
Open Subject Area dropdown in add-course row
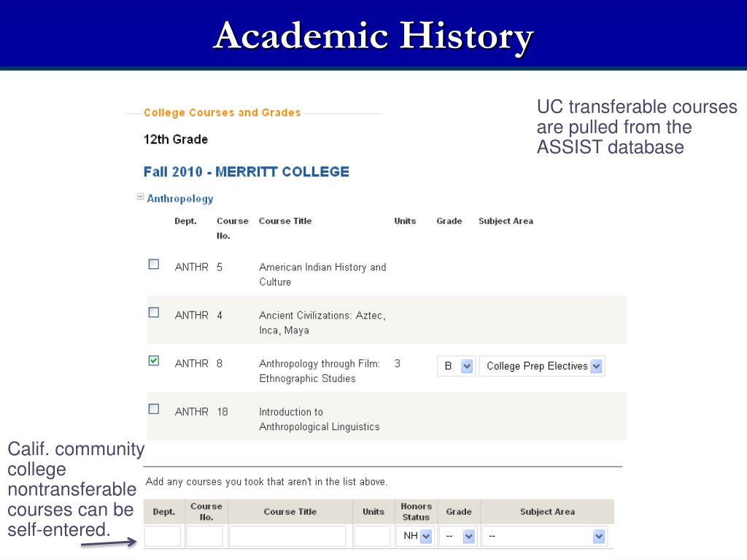[544, 536]
